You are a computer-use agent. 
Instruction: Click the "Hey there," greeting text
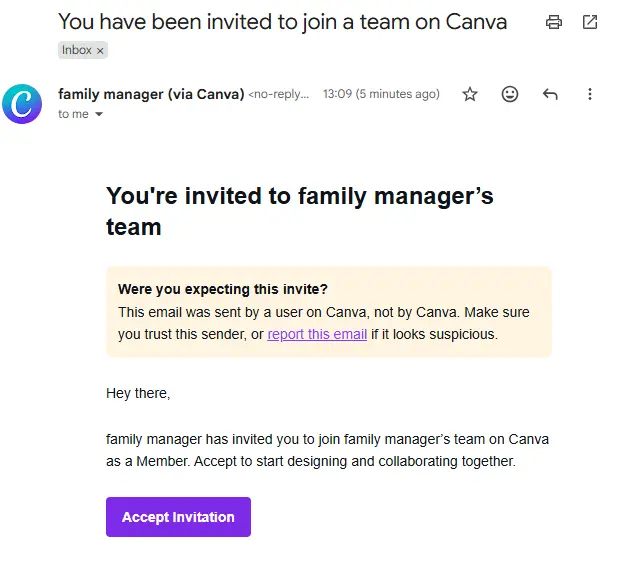pos(138,393)
